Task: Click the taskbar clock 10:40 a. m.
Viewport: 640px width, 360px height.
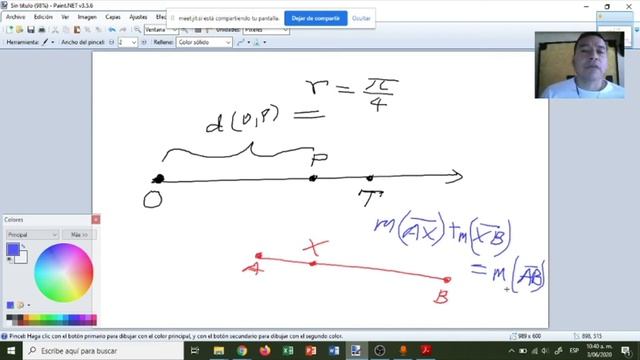Action: [x=599, y=347]
